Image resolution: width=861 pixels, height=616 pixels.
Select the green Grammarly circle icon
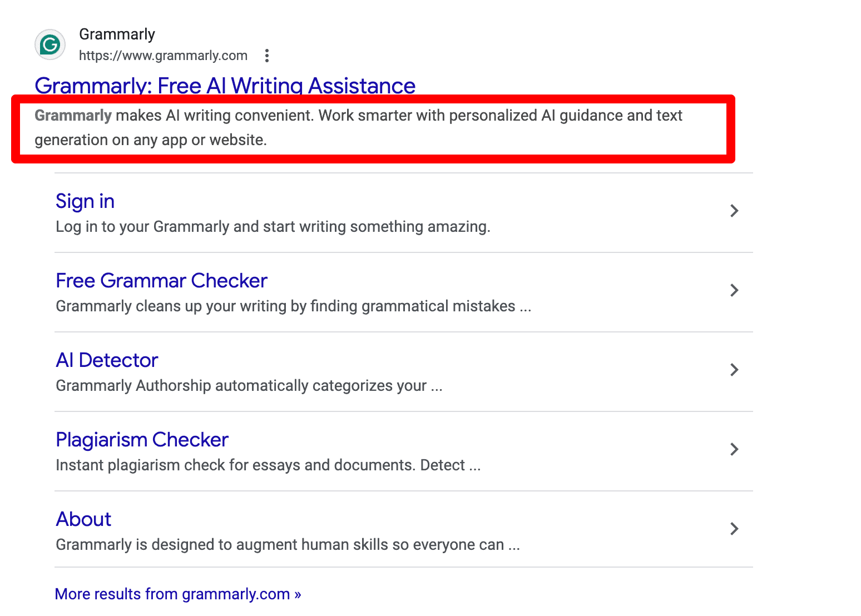50,44
